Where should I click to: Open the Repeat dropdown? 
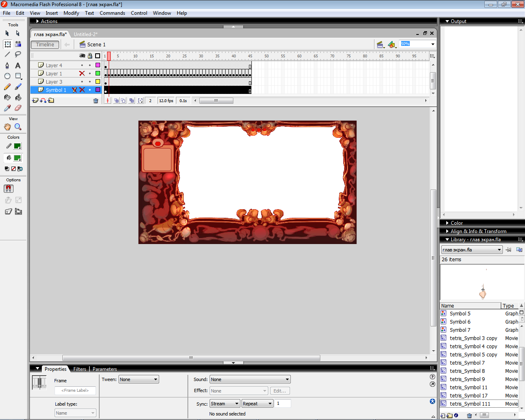point(257,404)
